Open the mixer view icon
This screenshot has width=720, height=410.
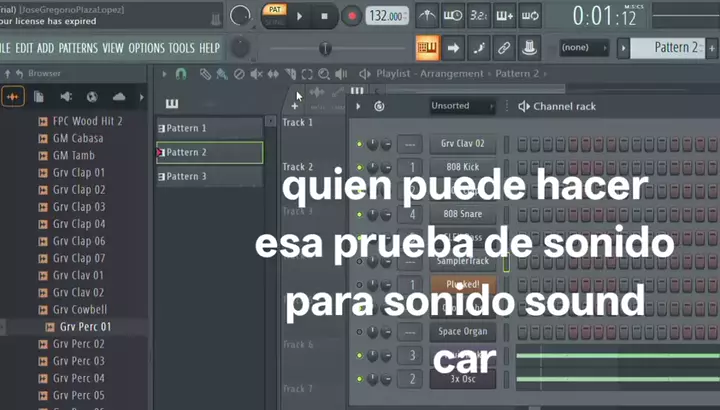(530, 48)
